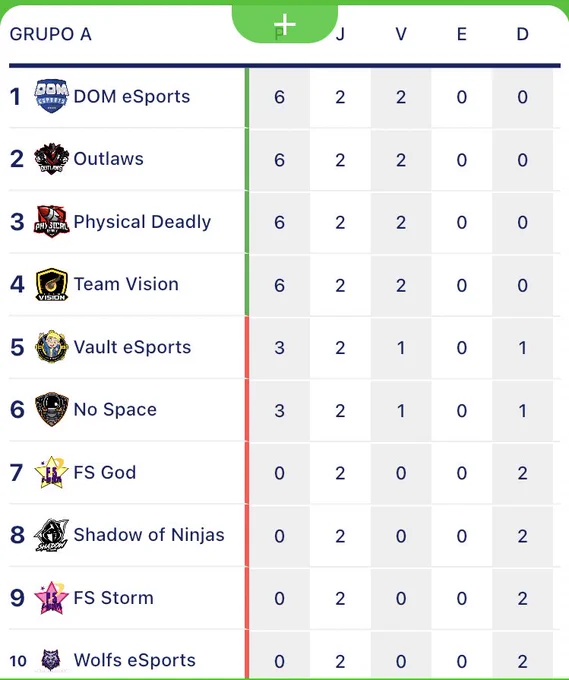569x680 pixels.
Task: Select the J column header
Action: click(340, 34)
